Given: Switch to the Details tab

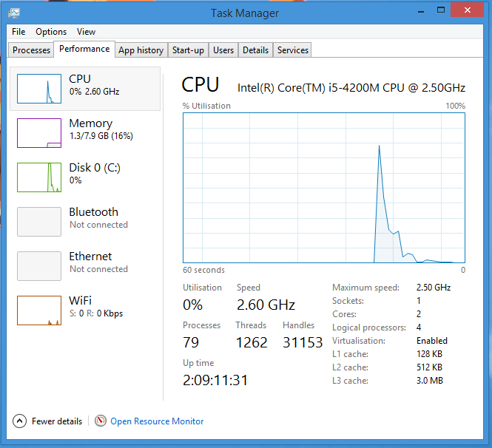Looking at the screenshot, I should 255,50.
